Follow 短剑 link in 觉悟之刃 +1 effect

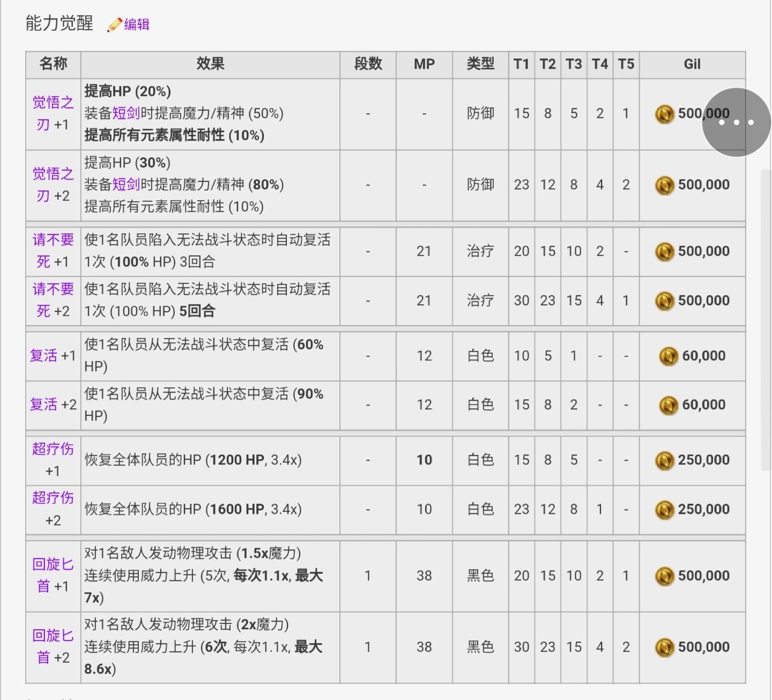(x=126, y=113)
